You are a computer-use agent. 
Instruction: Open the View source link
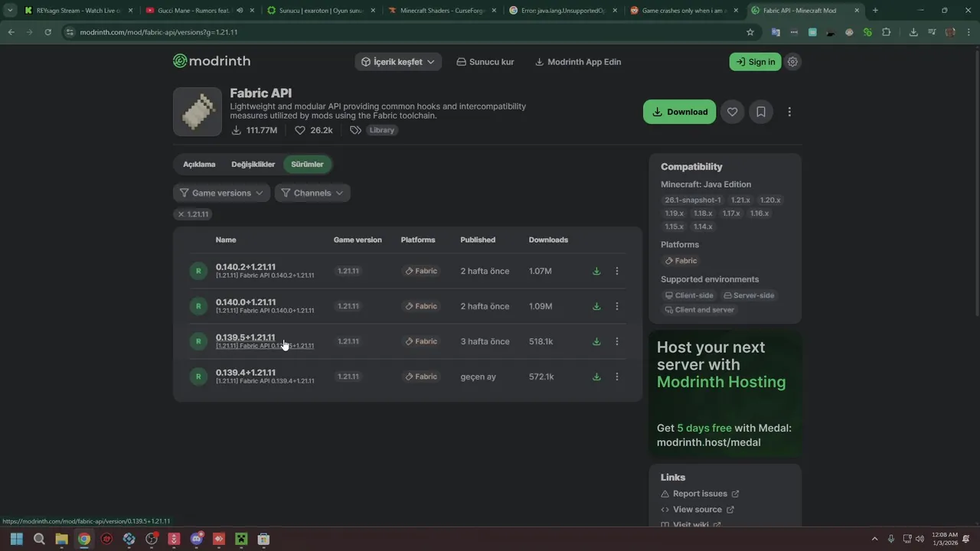pos(697,510)
